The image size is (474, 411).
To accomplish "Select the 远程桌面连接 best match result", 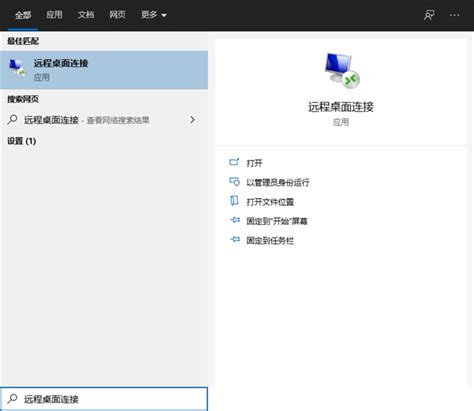I will 104,70.
